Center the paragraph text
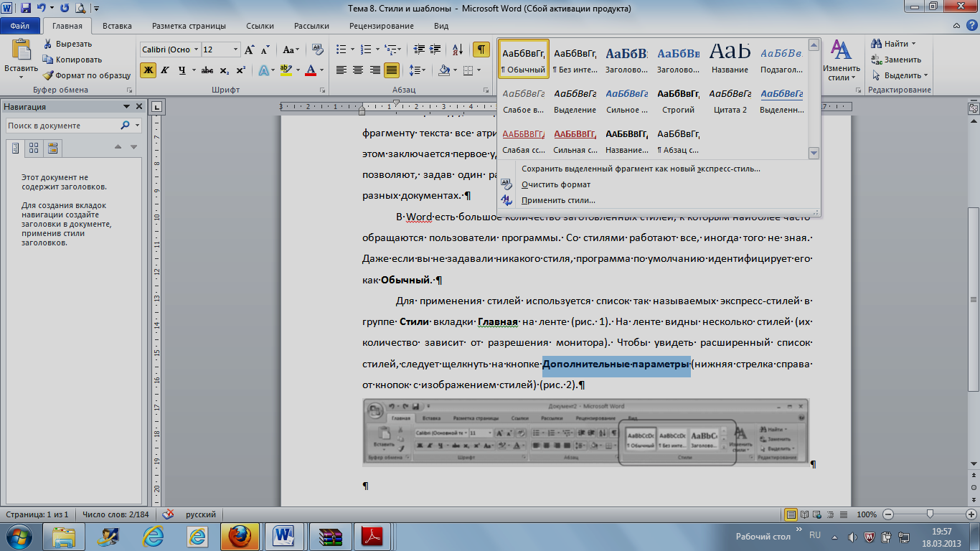The height and width of the screenshot is (551, 980). 358,70
